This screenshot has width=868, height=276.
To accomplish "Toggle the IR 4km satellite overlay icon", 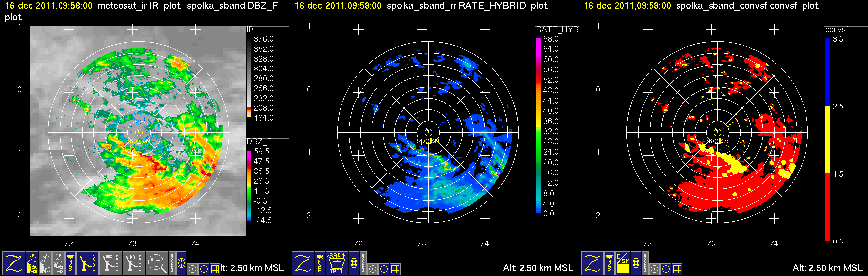I will (32, 263).
